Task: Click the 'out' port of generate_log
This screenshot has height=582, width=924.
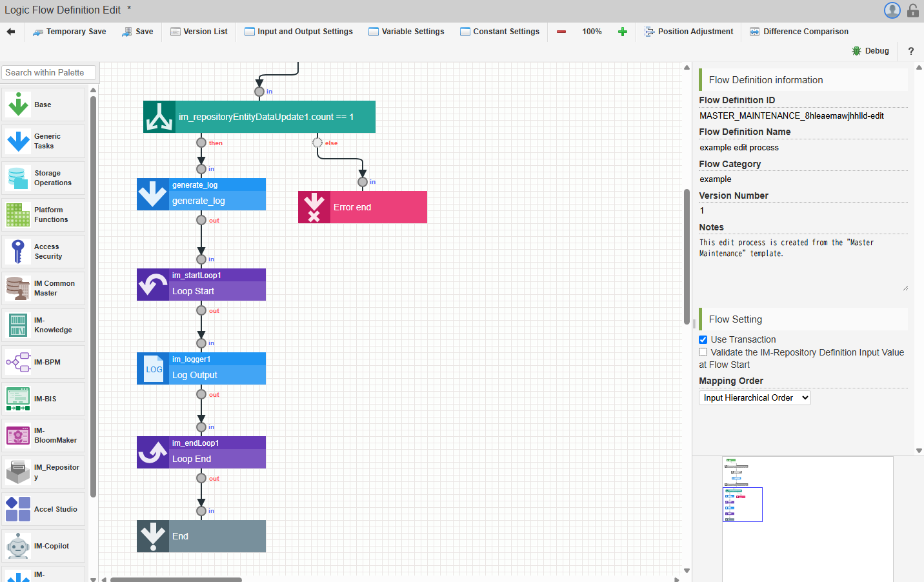Action: tap(201, 220)
